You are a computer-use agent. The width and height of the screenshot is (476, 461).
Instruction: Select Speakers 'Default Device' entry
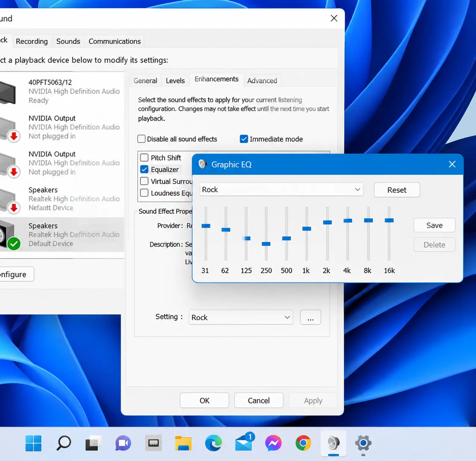[62, 235]
